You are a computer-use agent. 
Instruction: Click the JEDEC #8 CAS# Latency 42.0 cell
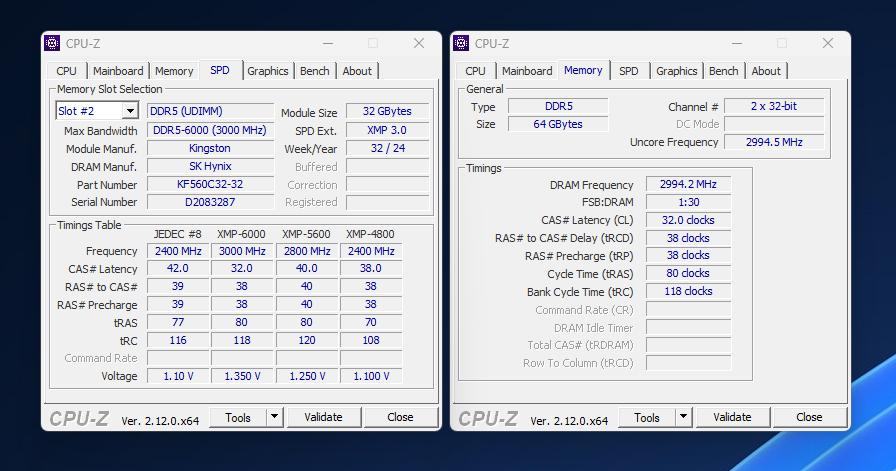coord(178,269)
